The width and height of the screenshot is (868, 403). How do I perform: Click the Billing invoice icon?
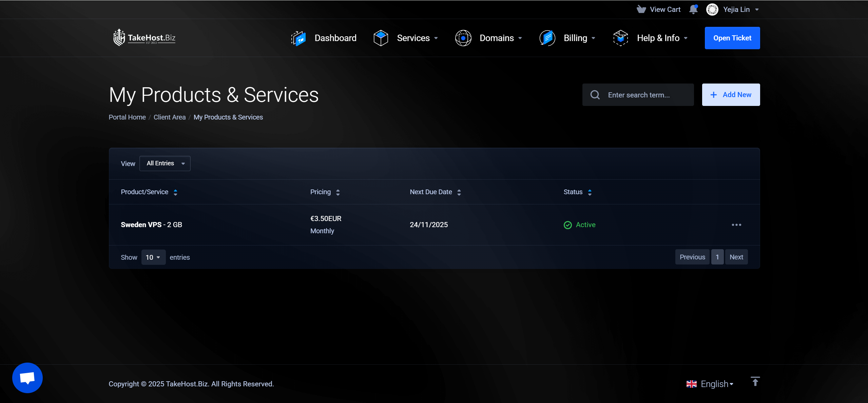(547, 38)
